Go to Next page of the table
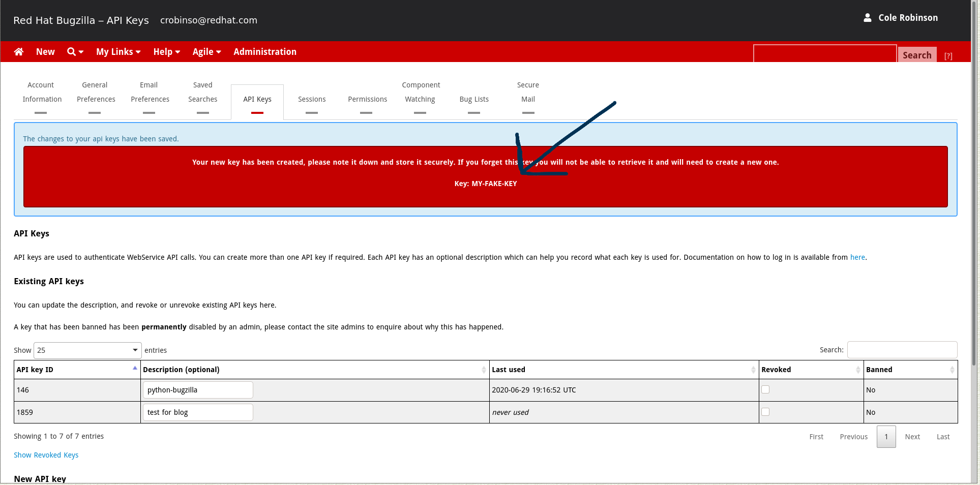 point(912,437)
